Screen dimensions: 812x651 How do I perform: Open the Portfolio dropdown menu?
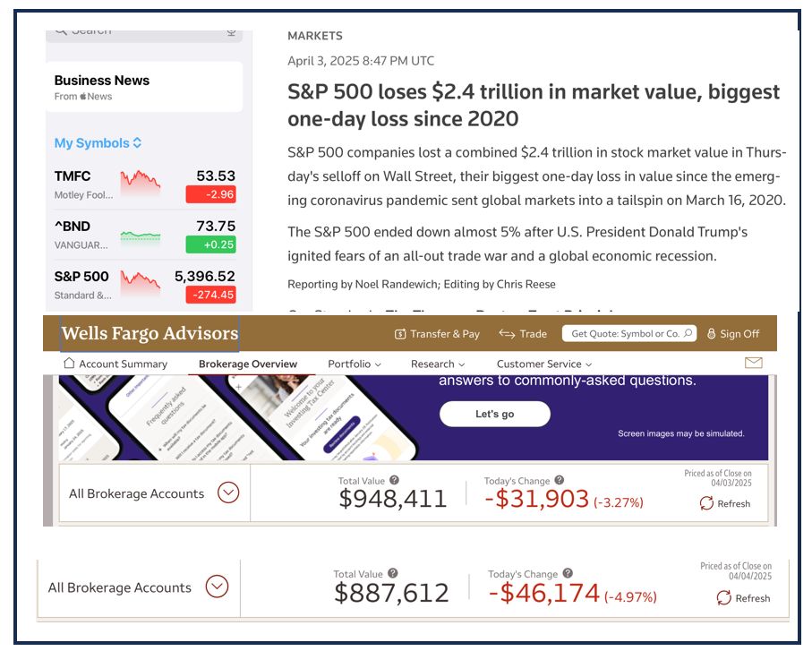(355, 364)
